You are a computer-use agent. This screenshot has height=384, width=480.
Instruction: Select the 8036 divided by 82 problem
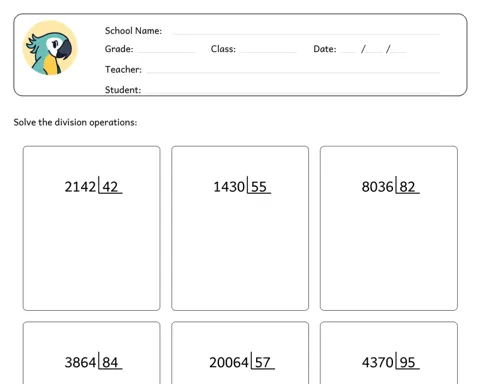pyautogui.click(x=390, y=186)
